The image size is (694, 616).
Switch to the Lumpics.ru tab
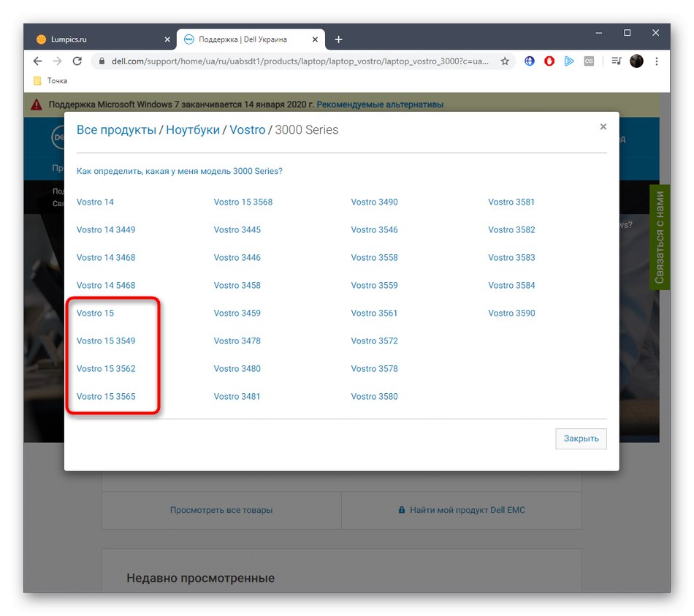pos(103,39)
